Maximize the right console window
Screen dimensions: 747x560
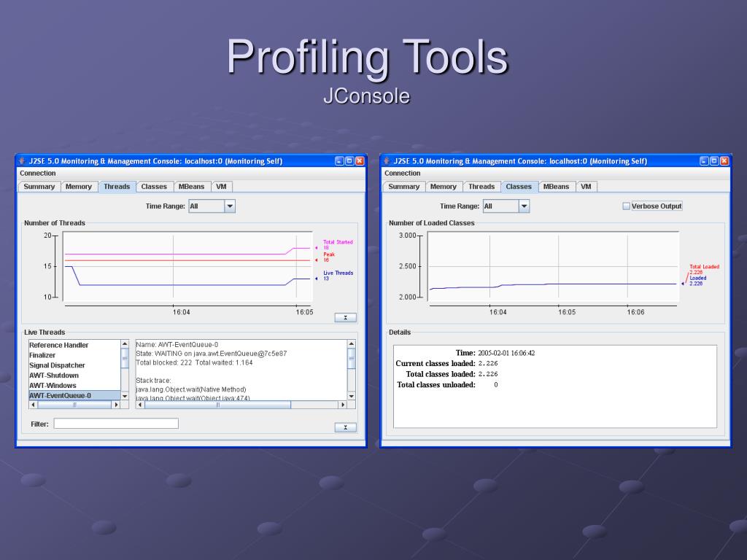[714, 161]
